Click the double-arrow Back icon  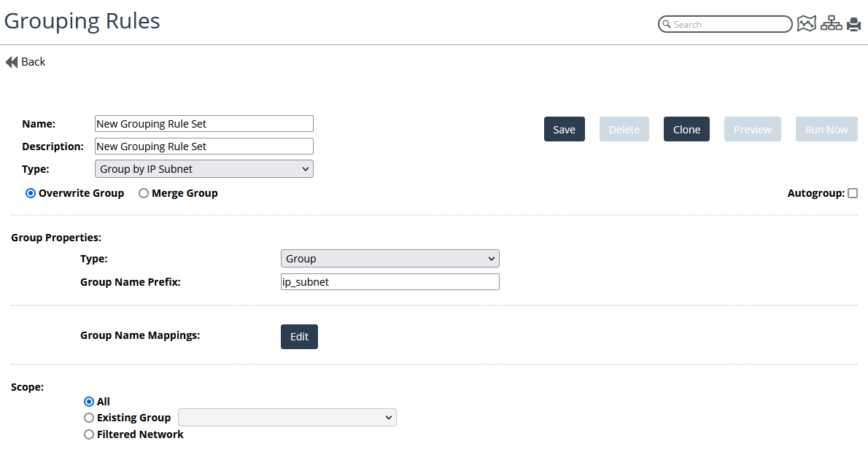12,62
